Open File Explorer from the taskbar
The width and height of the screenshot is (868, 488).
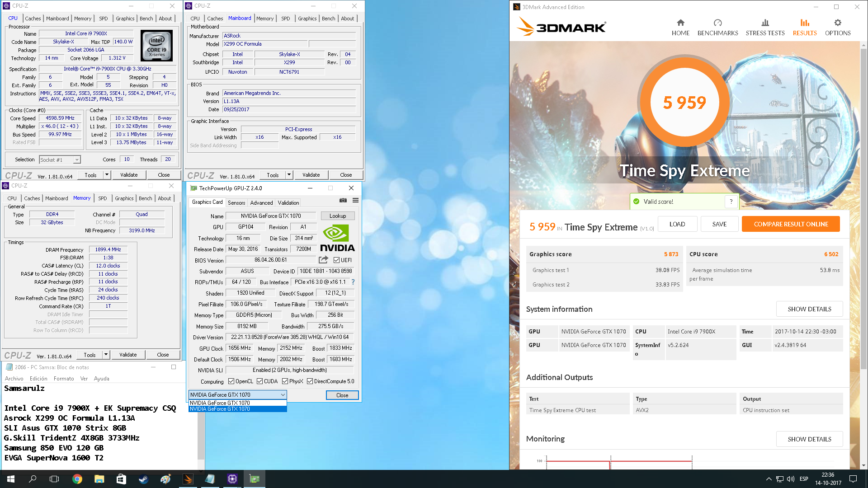(99, 479)
